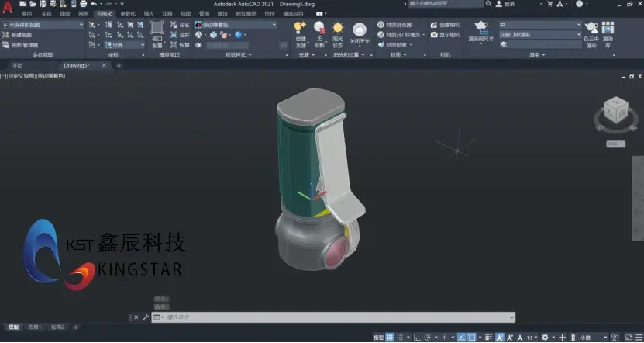The height and width of the screenshot is (343, 644).
Task: Click the Render to Size teapot
Action: [481, 27]
